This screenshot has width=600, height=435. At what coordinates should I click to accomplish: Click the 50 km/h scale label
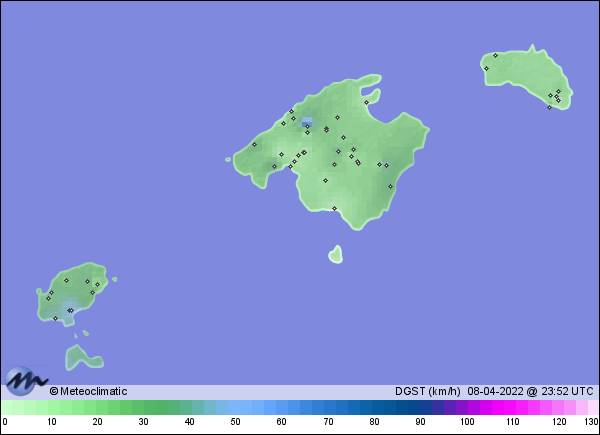pos(235,422)
